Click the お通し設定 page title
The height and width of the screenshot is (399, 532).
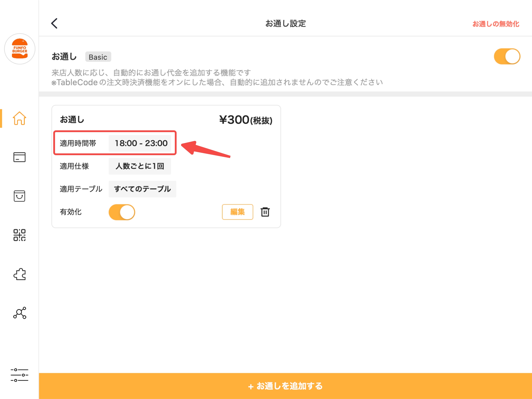tap(286, 23)
